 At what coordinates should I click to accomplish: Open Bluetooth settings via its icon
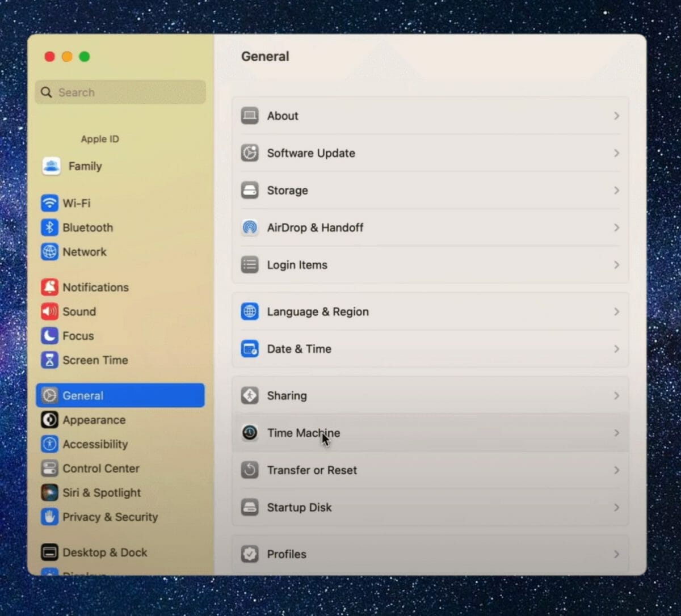click(x=51, y=227)
